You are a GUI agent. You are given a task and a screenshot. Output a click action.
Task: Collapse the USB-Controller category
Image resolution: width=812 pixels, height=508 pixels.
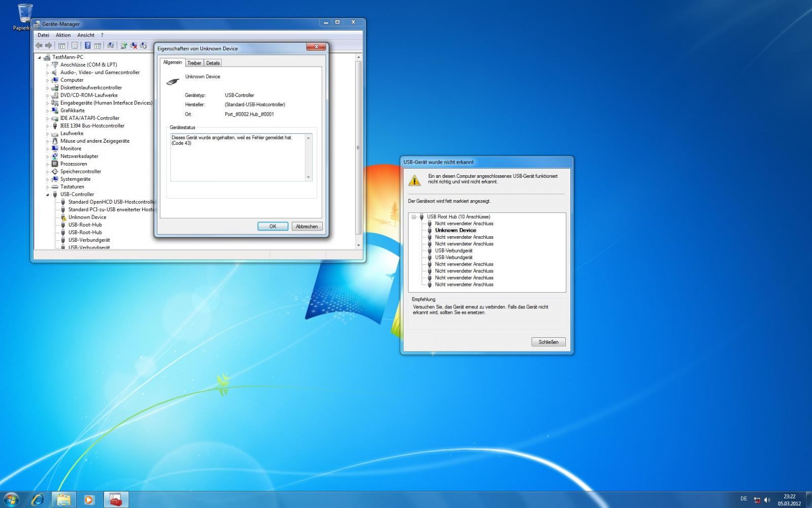point(48,195)
